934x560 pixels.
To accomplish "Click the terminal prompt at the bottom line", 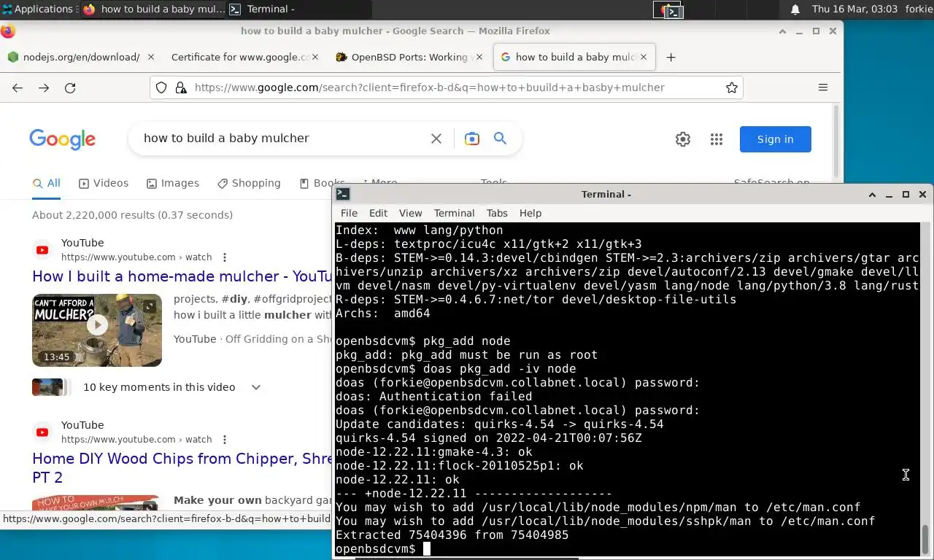I will coord(376,549).
